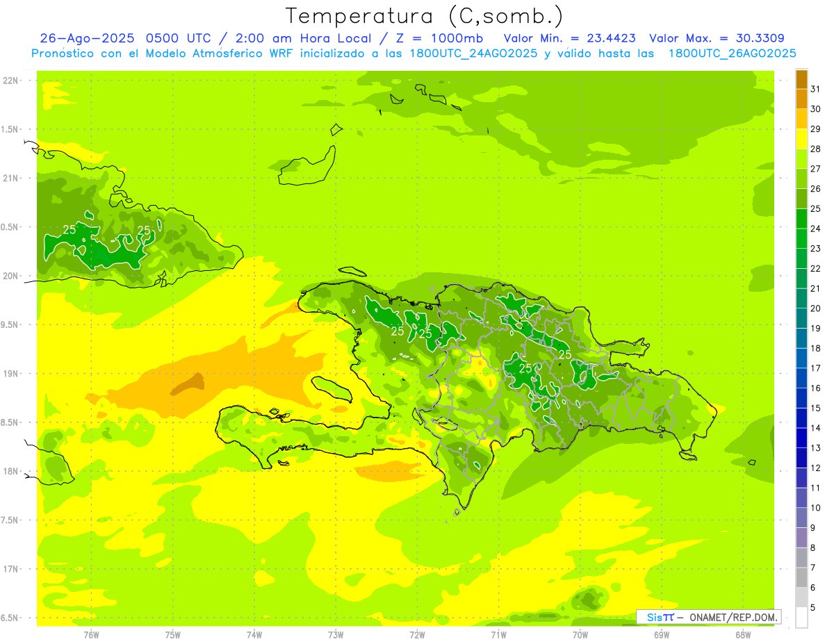Click the legend scale value "26"

(816, 188)
